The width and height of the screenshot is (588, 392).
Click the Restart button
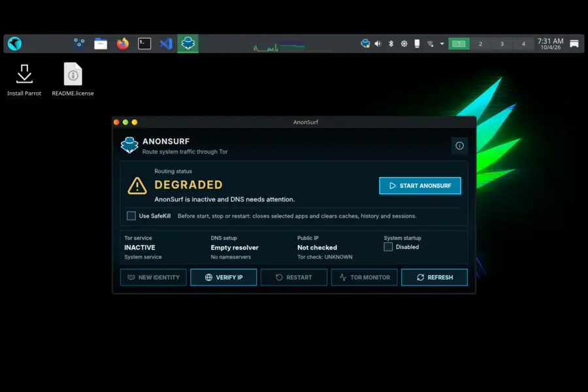click(x=294, y=277)
